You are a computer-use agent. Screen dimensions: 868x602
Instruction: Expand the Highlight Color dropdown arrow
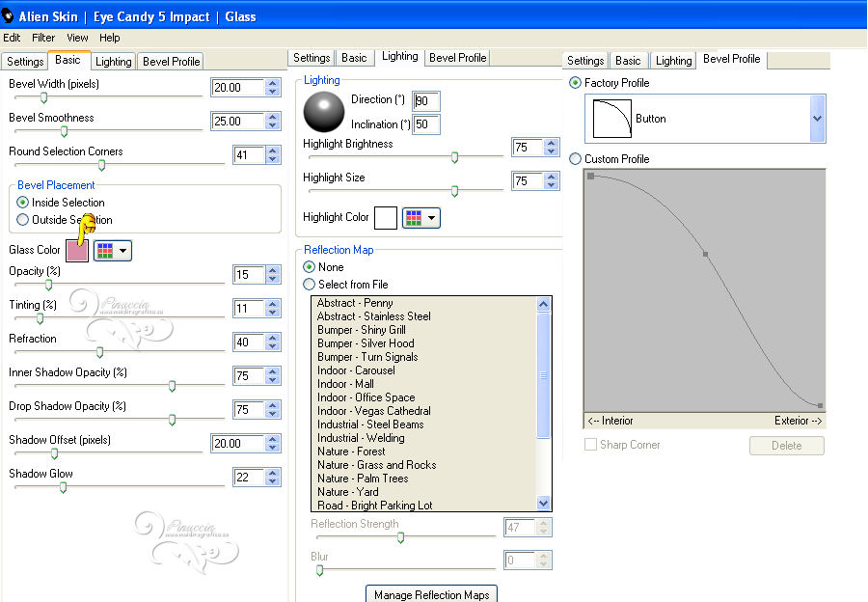pos(431,218)
